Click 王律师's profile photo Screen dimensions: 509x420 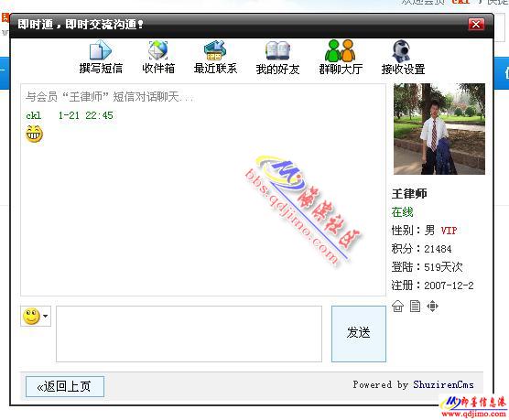(439, 129)
